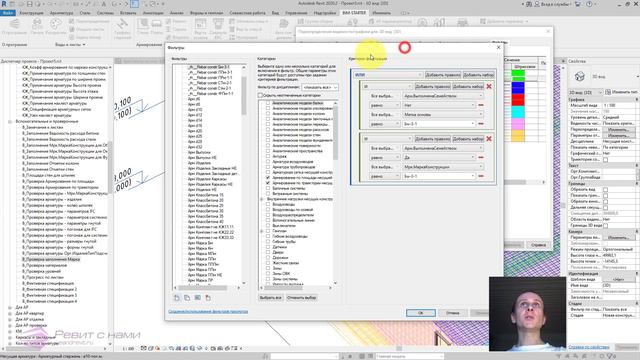Screen dimensions: 640x360
Task: Toggle Границы 3D вида checkbox in Properties
Action: coord(605,225)
